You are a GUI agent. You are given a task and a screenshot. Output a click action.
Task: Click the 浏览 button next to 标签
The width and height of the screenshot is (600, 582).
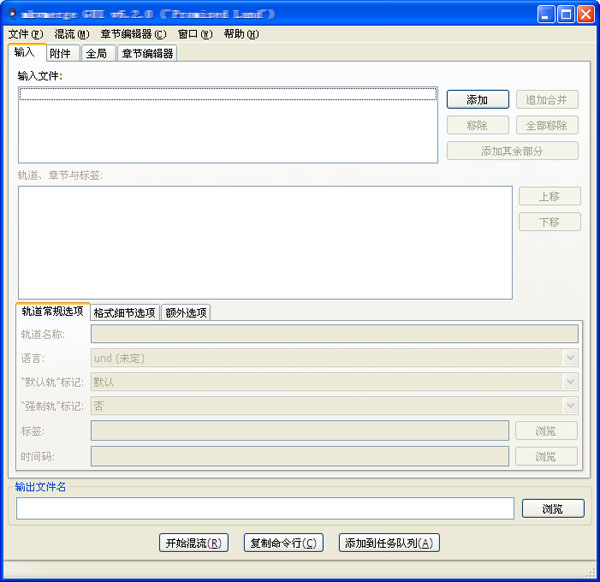546,431
